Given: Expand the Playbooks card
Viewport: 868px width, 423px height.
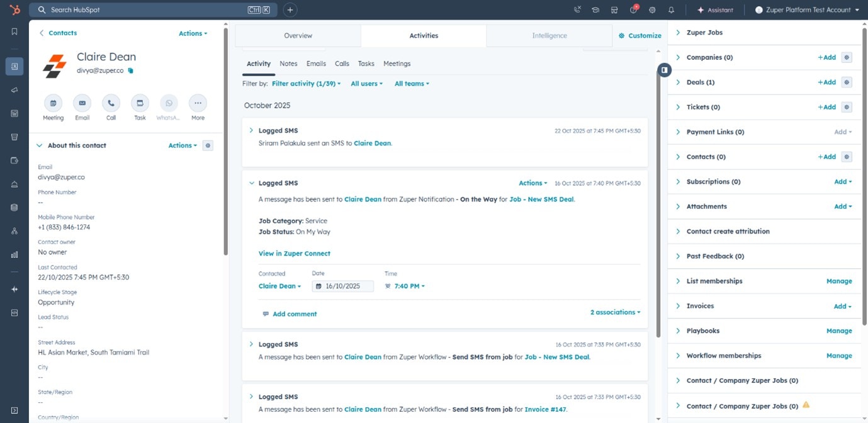Looking at the screenshot, I should (x=678, y=330).
